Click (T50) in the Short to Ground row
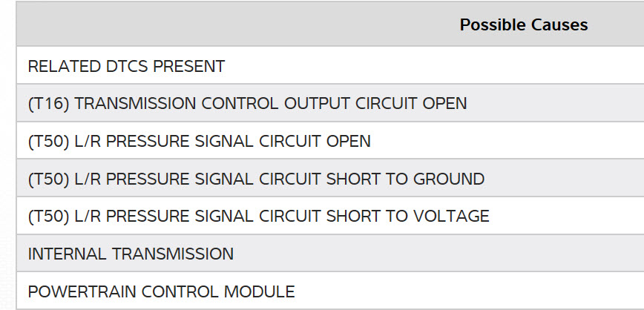The height and width of the screenshot is (310, 644). pos(49,179)
